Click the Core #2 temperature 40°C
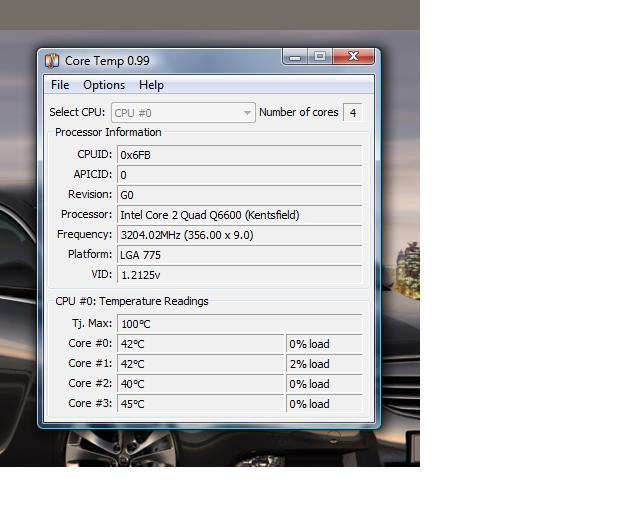The image size is (640, 512). point(200,384)
